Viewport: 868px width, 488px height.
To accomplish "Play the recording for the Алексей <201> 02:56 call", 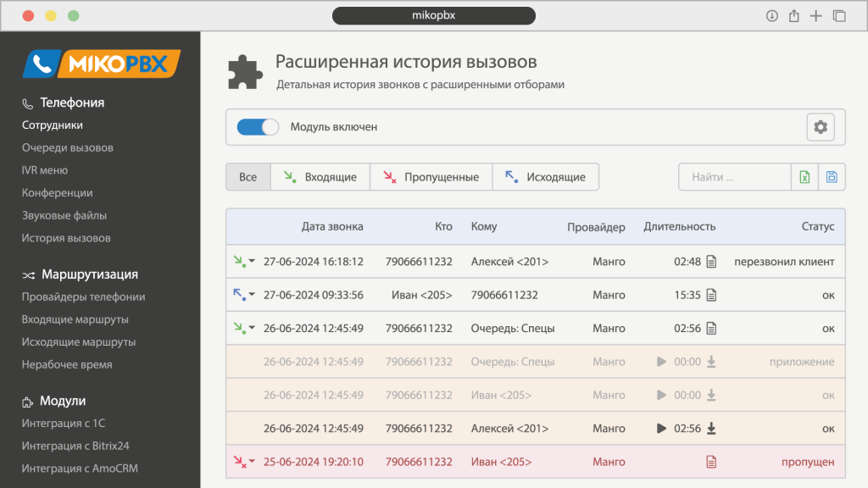I will tap(661, 429).
